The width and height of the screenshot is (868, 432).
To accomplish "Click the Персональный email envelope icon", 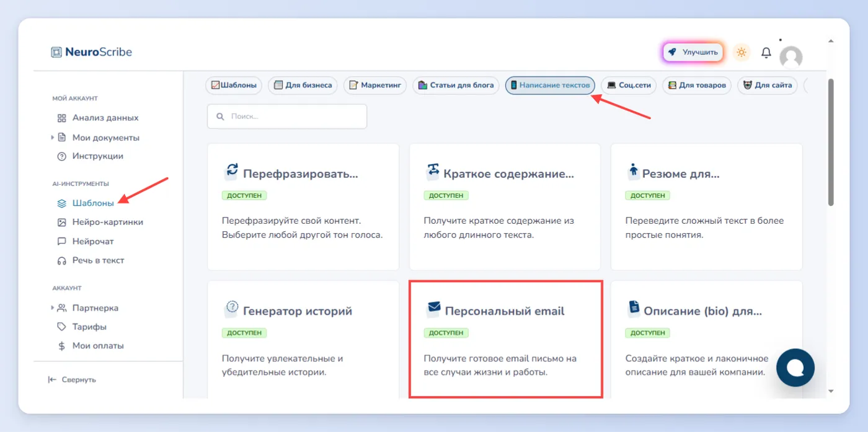I will 433,308.
